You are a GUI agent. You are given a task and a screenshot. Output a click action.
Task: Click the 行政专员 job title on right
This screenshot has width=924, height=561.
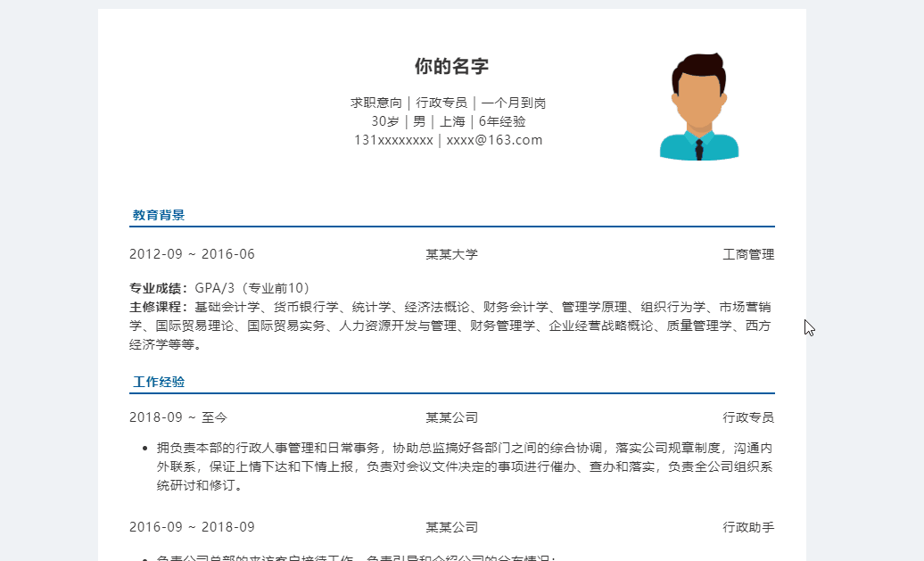(749, 417)
